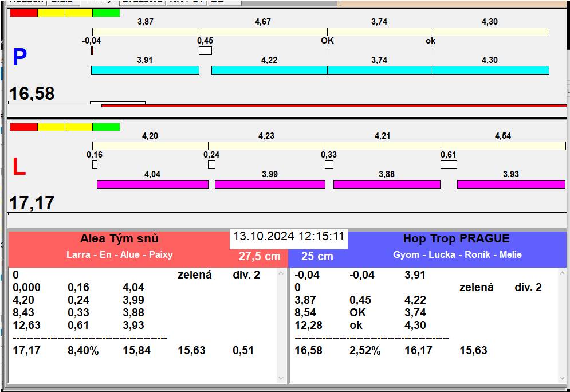
Task: Click the red L lane letter
Action: [x=19, y=167]
